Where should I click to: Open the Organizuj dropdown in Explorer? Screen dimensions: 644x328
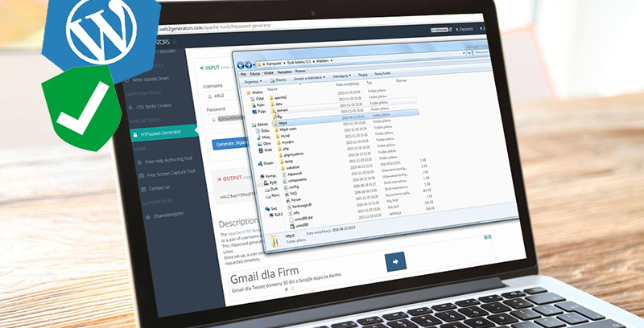pyautogui.click(x=253, y=81)
